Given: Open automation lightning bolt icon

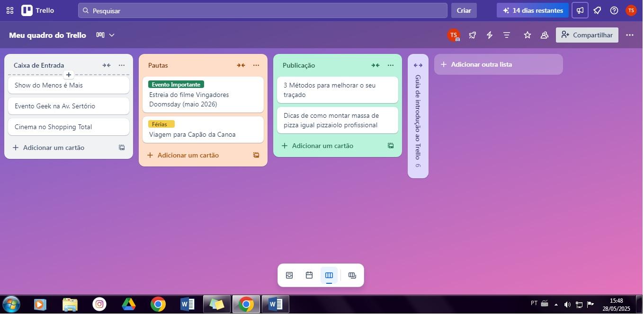Looking at the screenshot, I should (490, 35).
